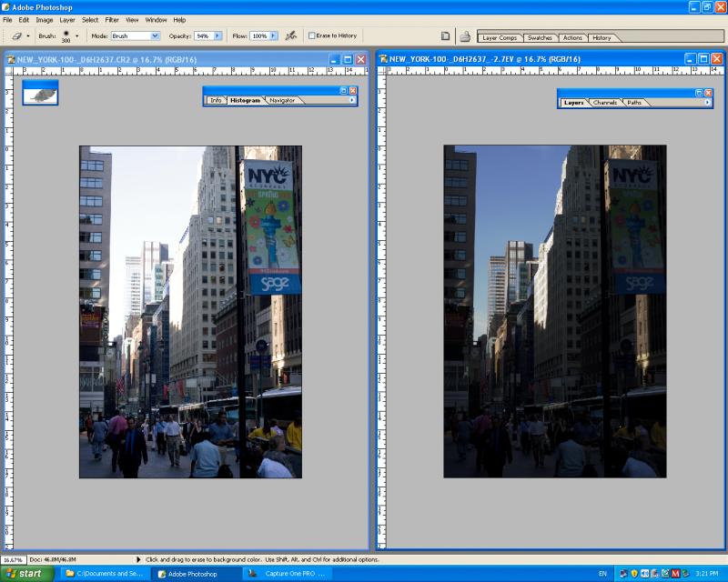Open the Edit menu
This screenshot has height=582, width=728.
tap(24, 20)
